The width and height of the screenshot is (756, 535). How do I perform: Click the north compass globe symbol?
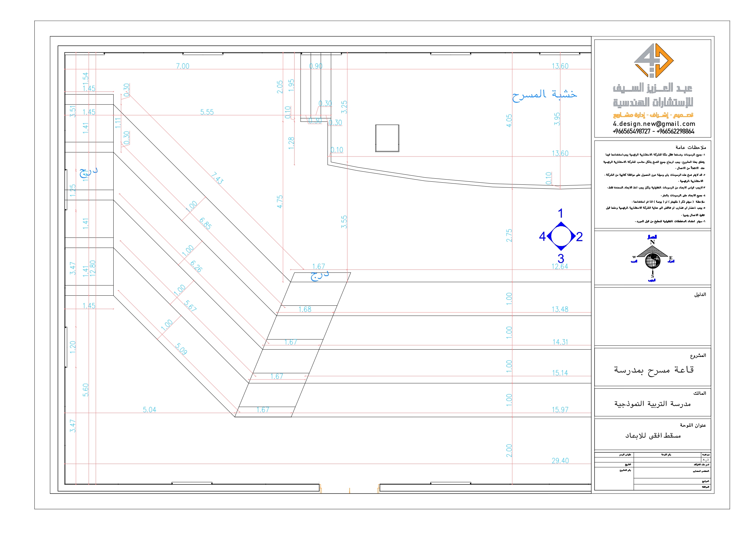[653, 261]
